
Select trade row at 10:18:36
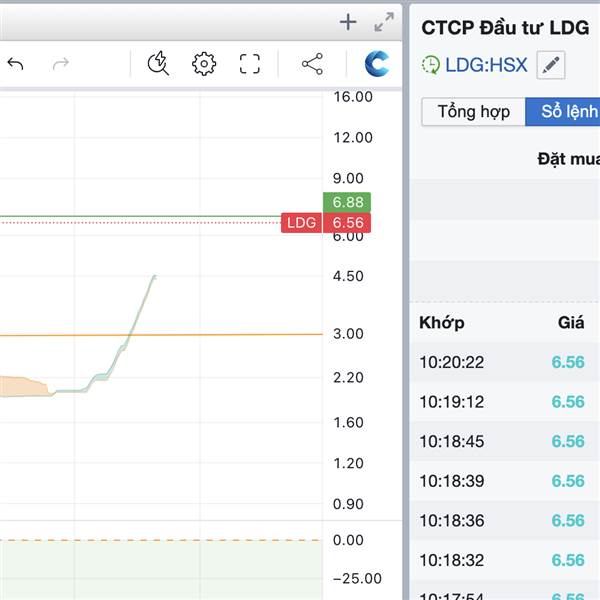505,520
